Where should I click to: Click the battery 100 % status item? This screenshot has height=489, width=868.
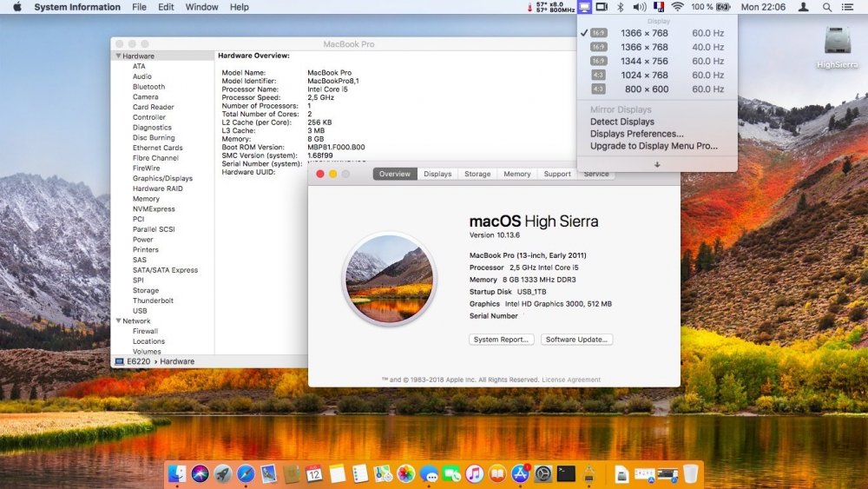711,7
